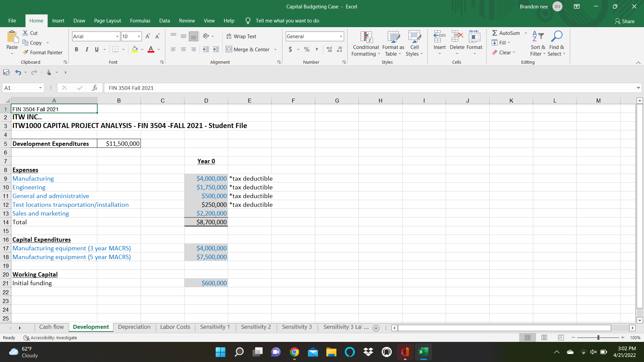Click the Share button
The width and height of the screenshot is (644, 362).
pyautogui.click(x=625, y=21)
